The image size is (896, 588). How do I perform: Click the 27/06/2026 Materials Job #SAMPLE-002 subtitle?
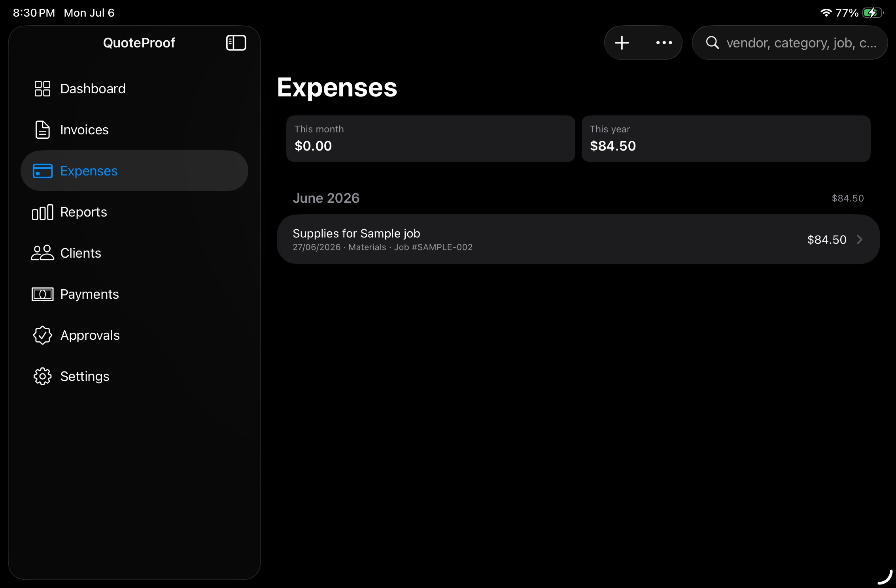click(x=383, y=247)
